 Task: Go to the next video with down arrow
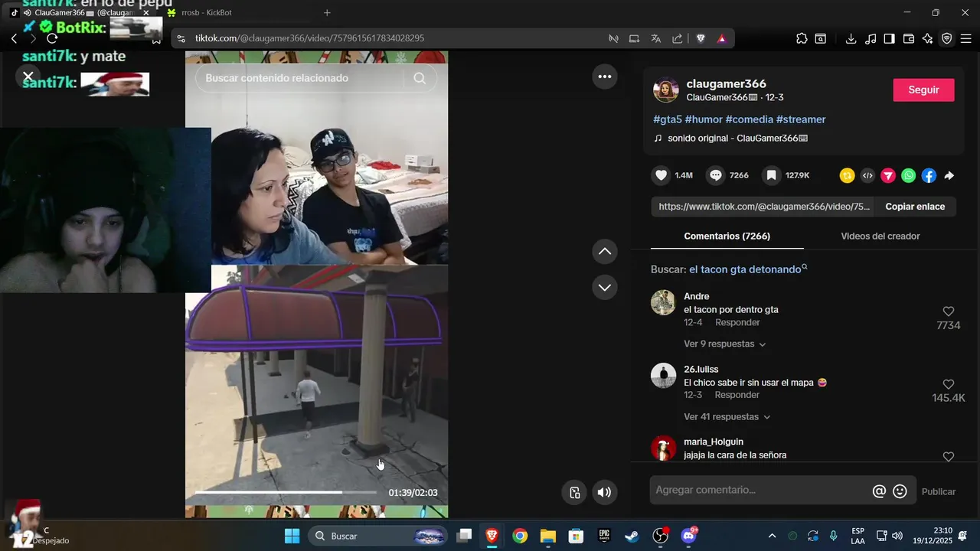[x=605, y=287]
